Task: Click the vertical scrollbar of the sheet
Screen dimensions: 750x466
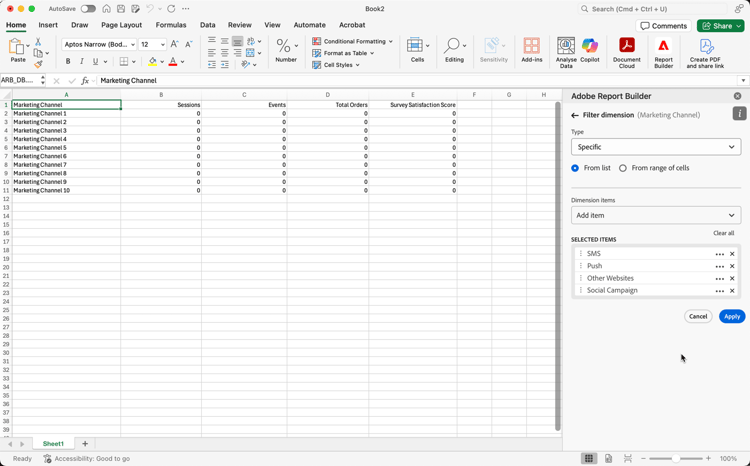Action: point(557,266)
